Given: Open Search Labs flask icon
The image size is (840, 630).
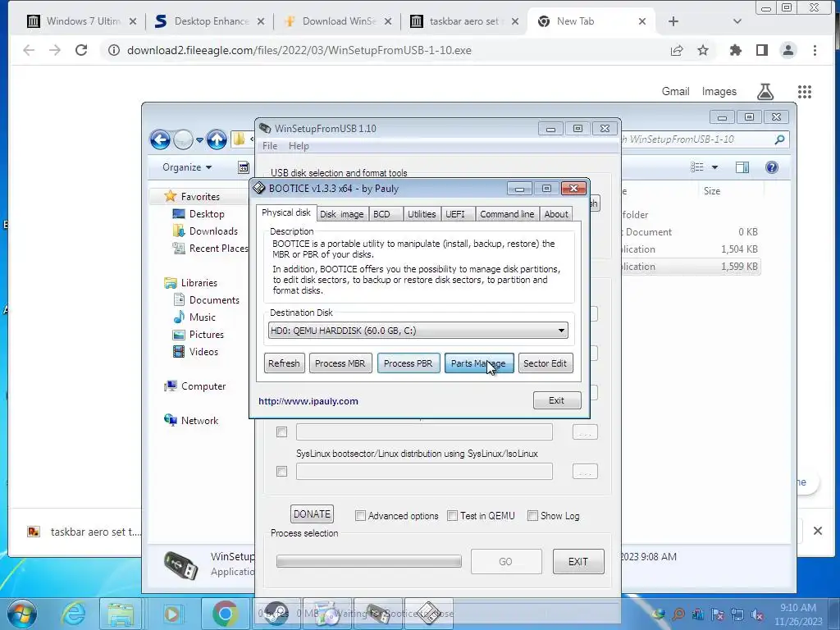Looking at the screenshot, I should pyautogui.click(x=765, y=92).
